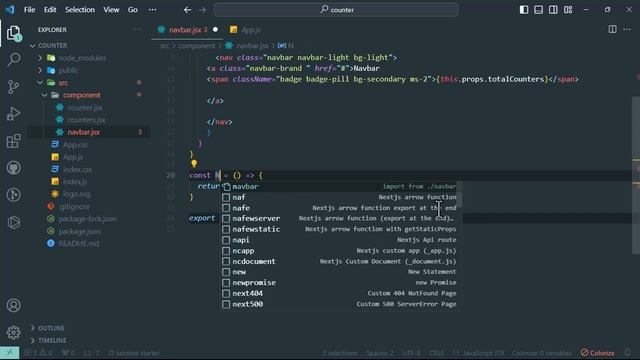The image size is (640, 360).
Task: Go back using the left arrow
Action: [x=187, y=10]
